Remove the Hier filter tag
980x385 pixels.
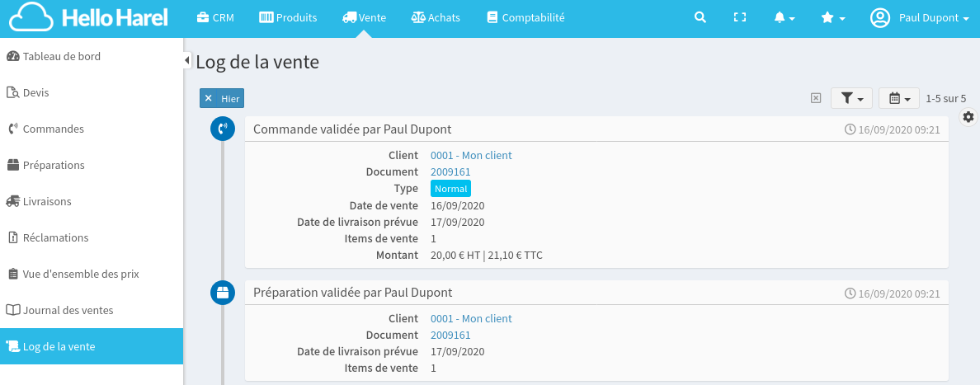pos(208,98)
